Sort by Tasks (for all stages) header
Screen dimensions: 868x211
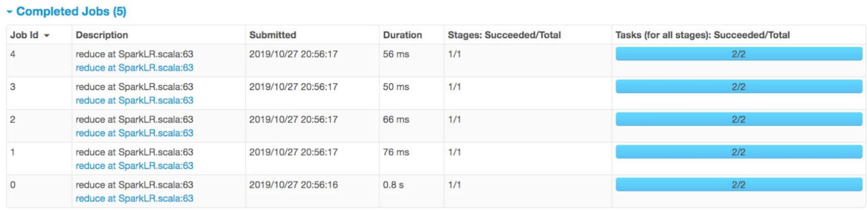[703, 35]
